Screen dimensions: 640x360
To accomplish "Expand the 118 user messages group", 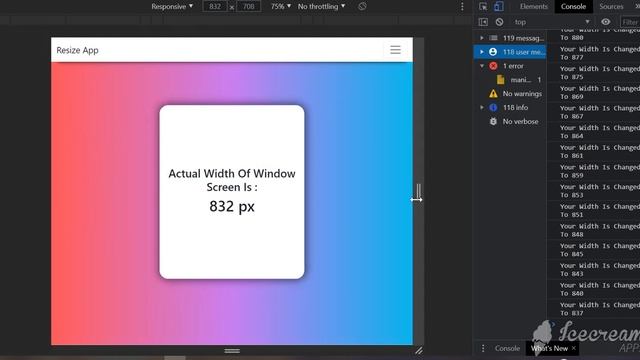I will point(482,52).
